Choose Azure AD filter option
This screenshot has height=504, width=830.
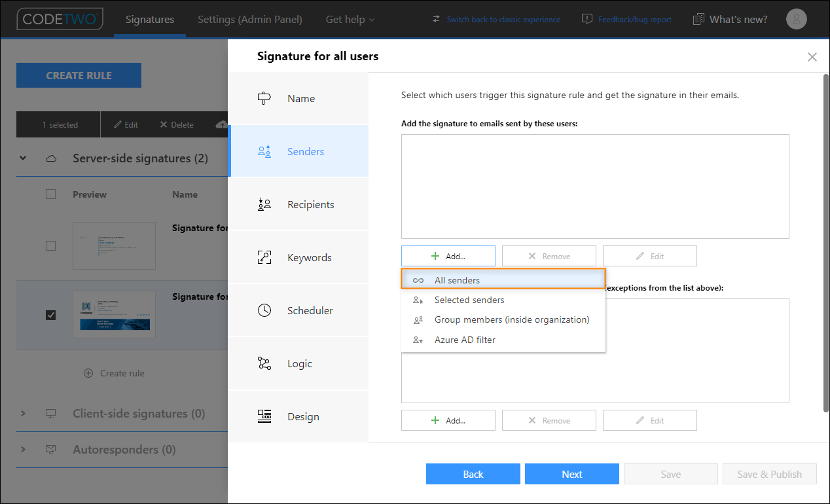pos(503,340)
